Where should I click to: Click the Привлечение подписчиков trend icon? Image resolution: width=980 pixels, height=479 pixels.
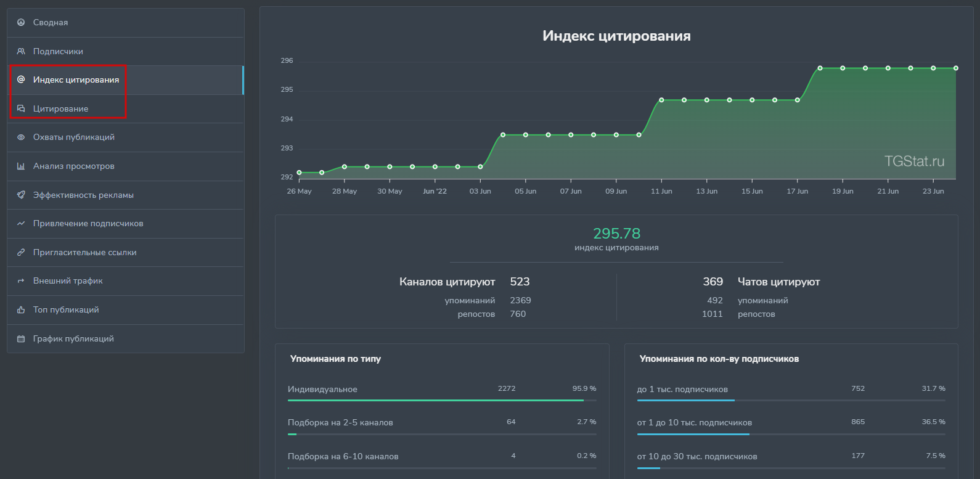tap(21, 223)
